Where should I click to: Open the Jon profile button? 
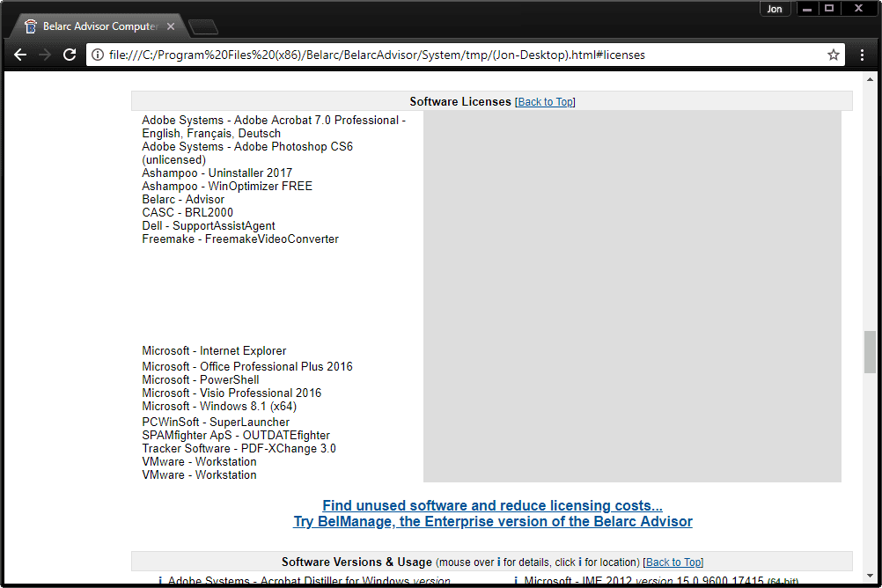(775, 9)
